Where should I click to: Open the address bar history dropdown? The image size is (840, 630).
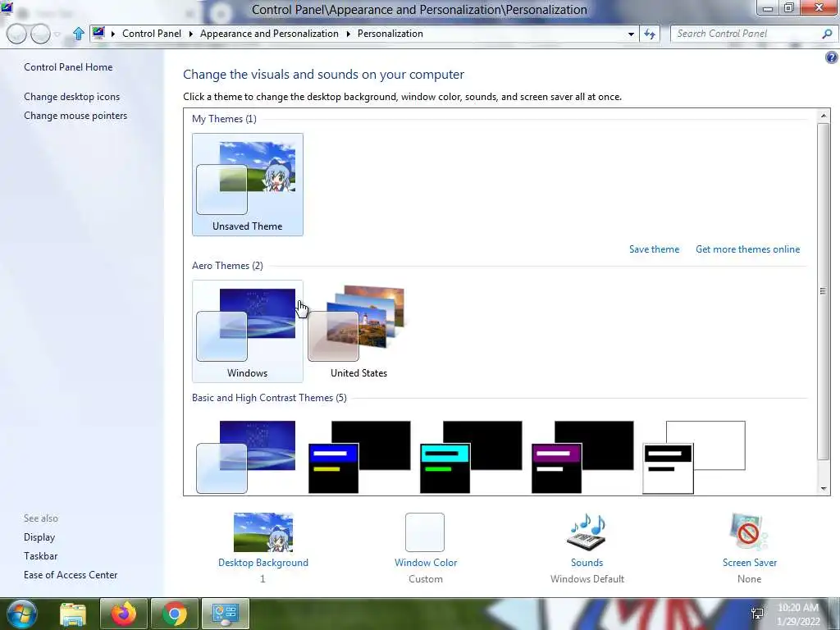click(x=631, y=34)
